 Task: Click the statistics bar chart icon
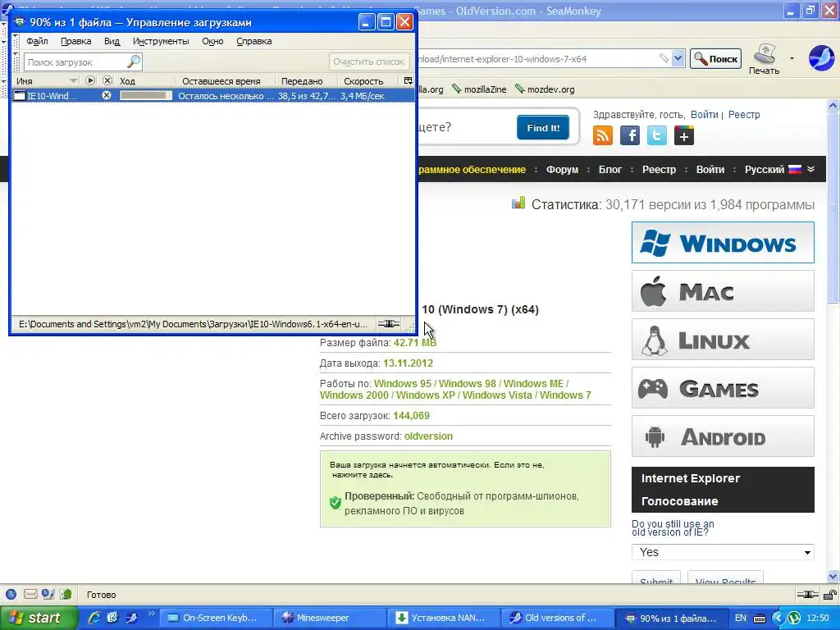tap(518, 203)
